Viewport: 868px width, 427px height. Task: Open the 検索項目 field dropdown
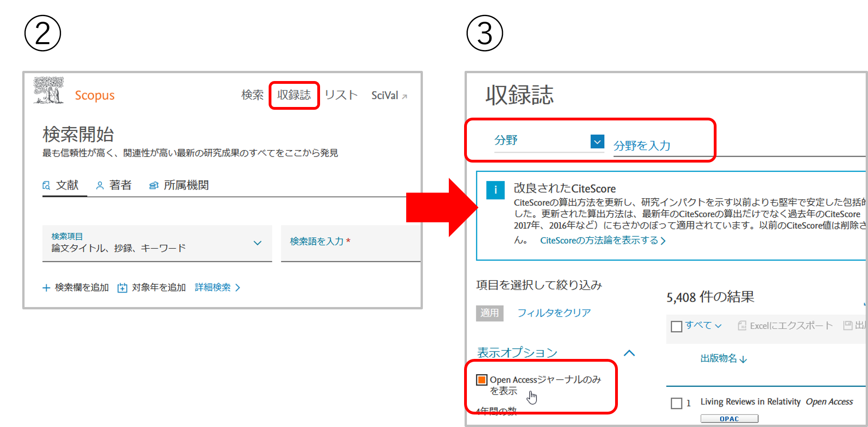pos(157,243)
